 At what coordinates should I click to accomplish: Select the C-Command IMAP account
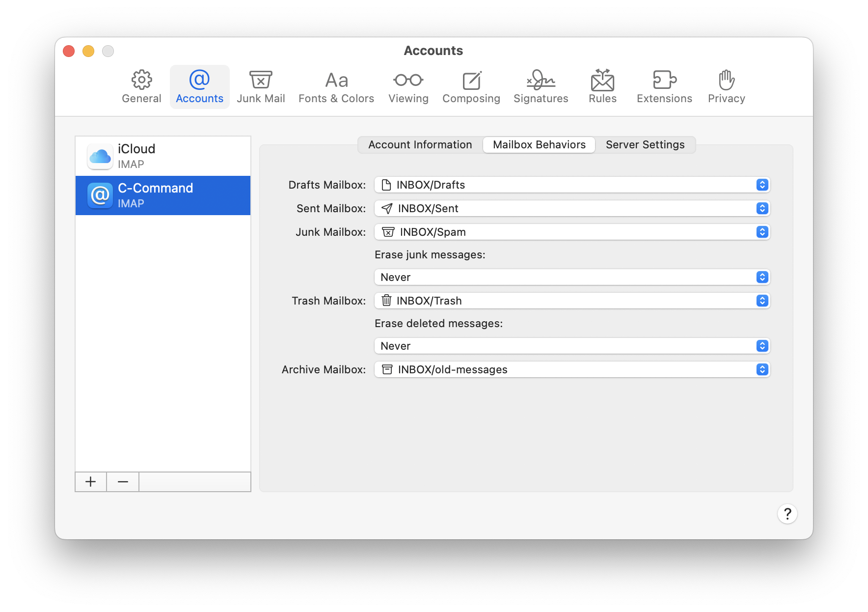pyautogui.click(x=162, y=195)
